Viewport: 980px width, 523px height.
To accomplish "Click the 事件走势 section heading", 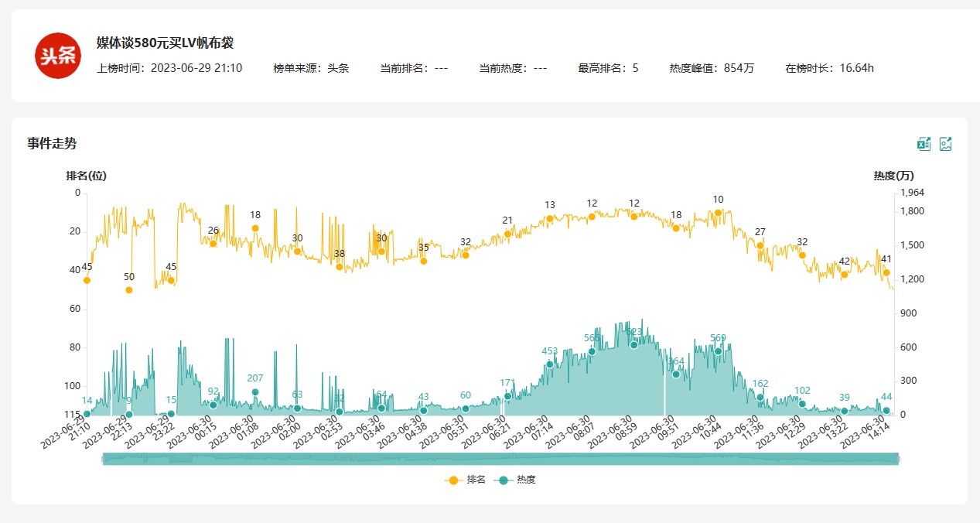I will pyautogui.click(x=52, y=143).
